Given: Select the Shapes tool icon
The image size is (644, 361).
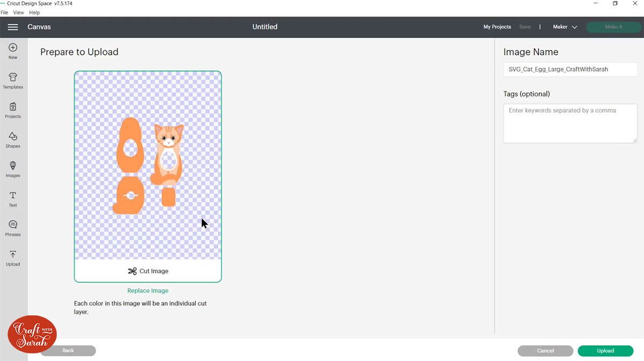Looking at the screenshot, I should coord(12,138).
